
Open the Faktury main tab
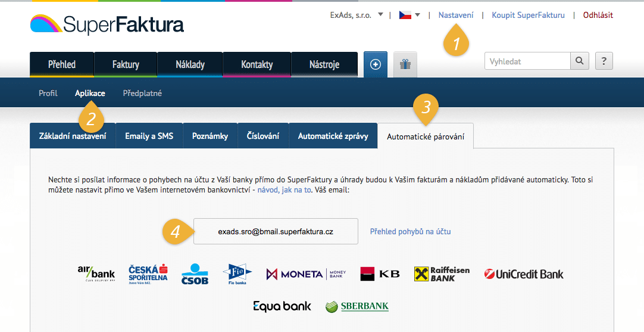click(x=126, y=64)
